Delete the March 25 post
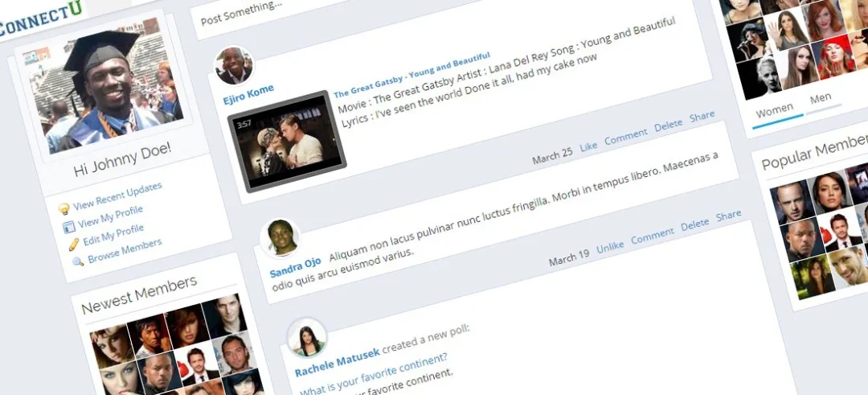Screen dimensions: 868x395 668,125
